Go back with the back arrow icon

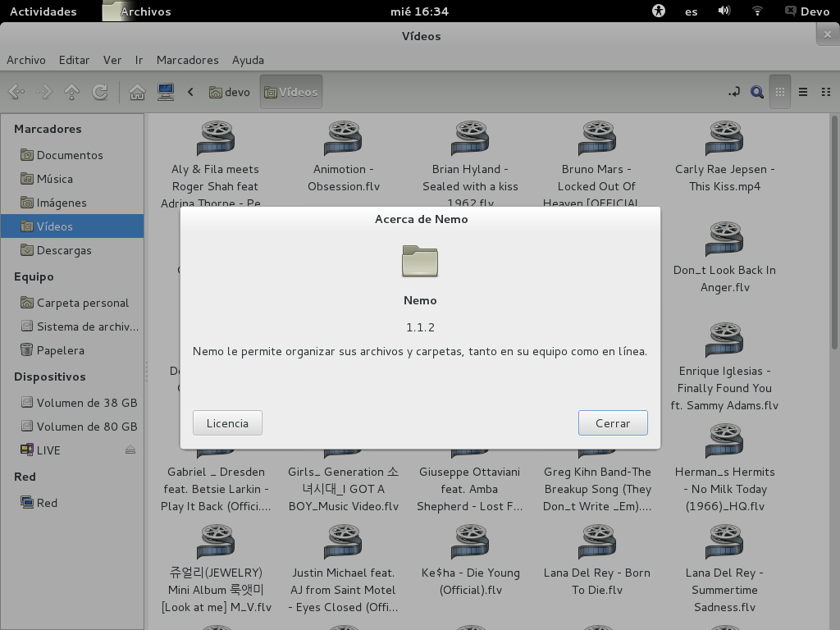16,92
